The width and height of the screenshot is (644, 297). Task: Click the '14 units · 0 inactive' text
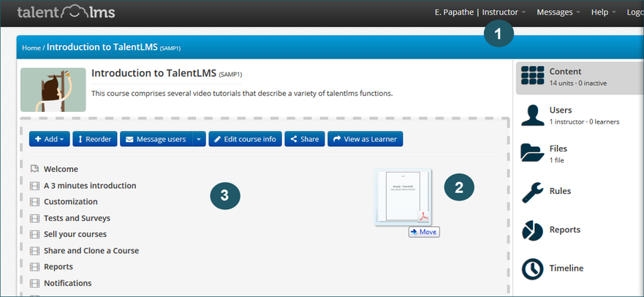tap(578, 83)
